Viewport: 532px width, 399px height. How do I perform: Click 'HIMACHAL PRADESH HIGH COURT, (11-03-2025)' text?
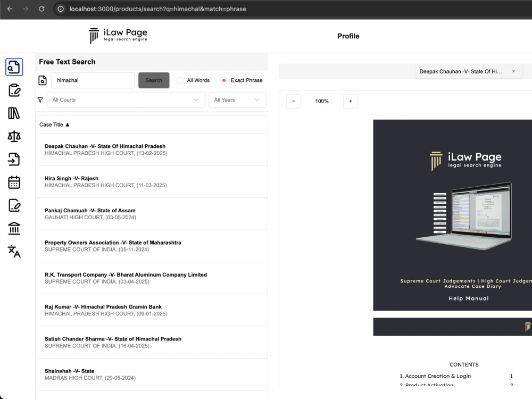point(105,185)
